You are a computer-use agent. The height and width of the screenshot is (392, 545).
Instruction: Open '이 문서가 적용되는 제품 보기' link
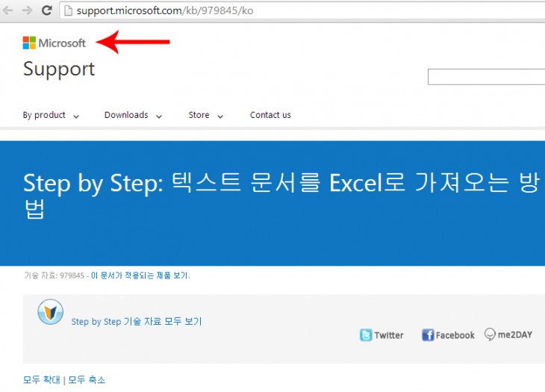(x=140, y=276)
